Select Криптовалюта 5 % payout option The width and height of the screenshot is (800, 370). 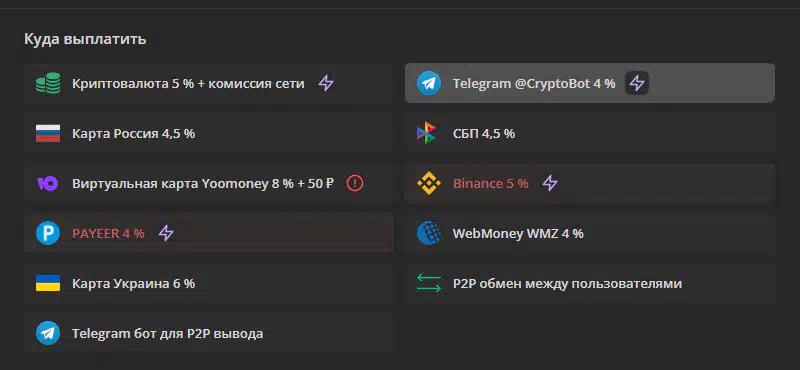pos(209,84)
